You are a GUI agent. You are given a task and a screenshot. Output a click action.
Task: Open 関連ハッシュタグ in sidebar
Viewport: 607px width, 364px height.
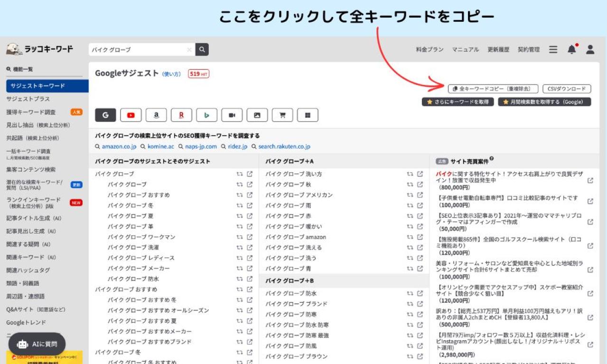(28, 270)
